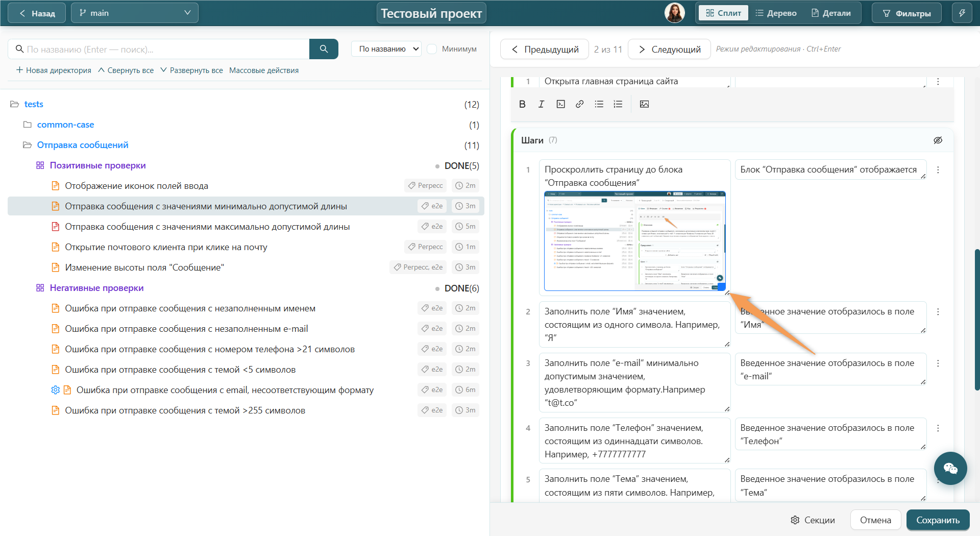This screenshot has width=980, height=536.
Task: Expand the common-case folder
Action: [x=28, y=125]
